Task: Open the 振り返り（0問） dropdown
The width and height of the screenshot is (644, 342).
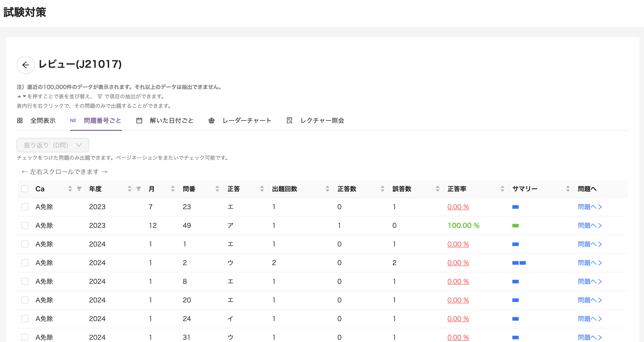Action: 53,145
